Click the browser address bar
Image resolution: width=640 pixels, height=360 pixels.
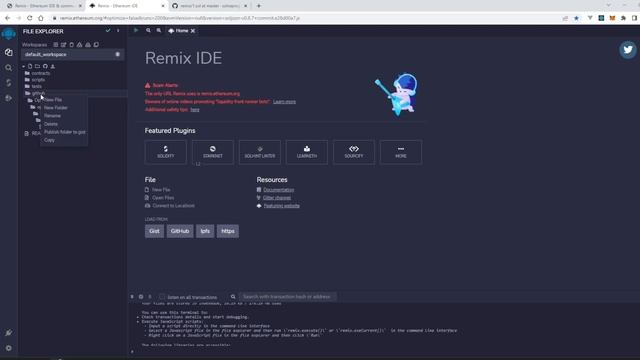click(306, 18)
